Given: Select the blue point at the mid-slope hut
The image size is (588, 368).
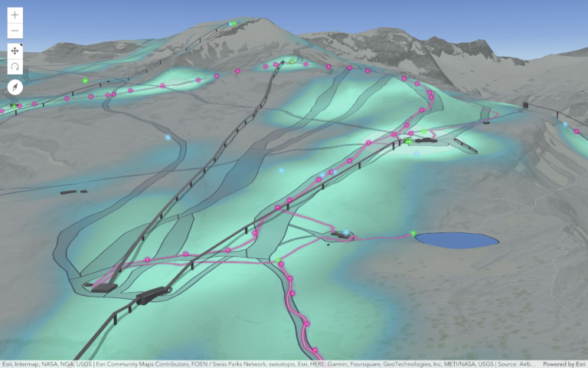Looking at the screenshot, I should (x=346, y=232).
